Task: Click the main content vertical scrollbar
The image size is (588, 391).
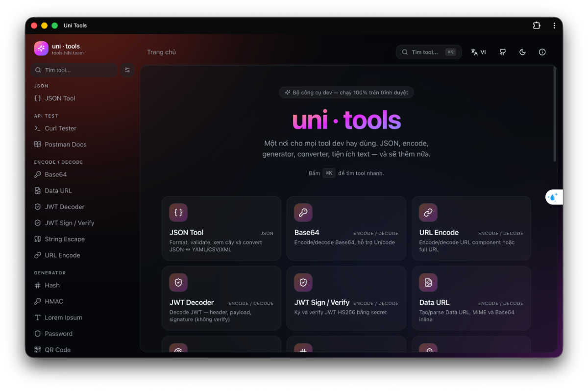Action: tap(555, 114)
